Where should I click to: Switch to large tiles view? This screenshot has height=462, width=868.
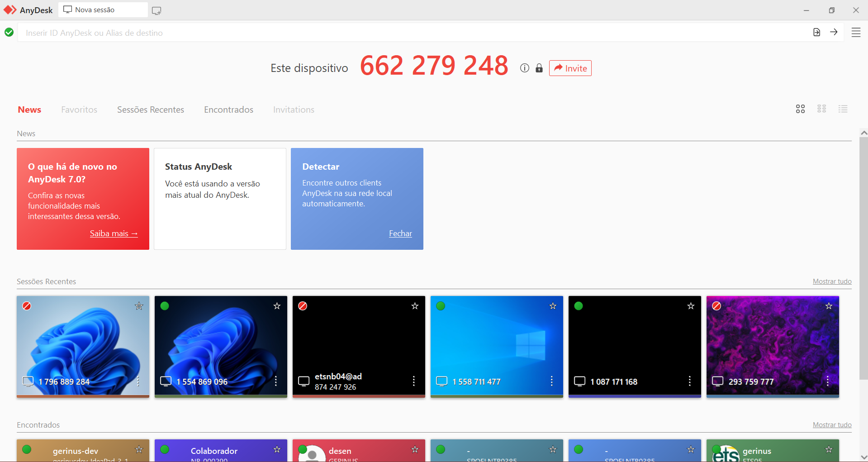point(801,109)
